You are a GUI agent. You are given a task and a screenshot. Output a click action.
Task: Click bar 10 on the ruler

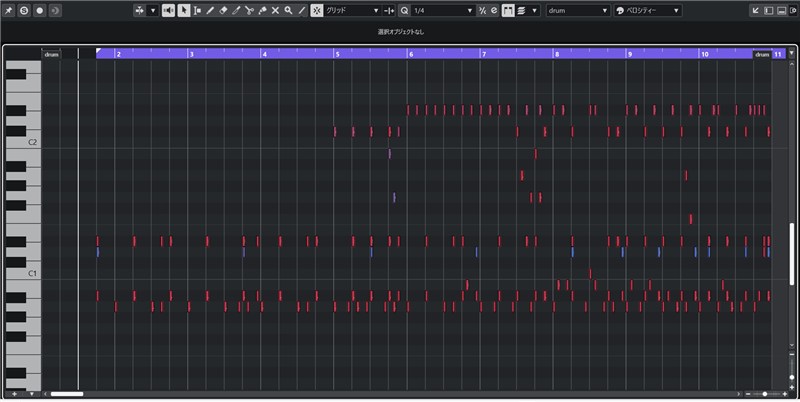[x=705, y=54]
